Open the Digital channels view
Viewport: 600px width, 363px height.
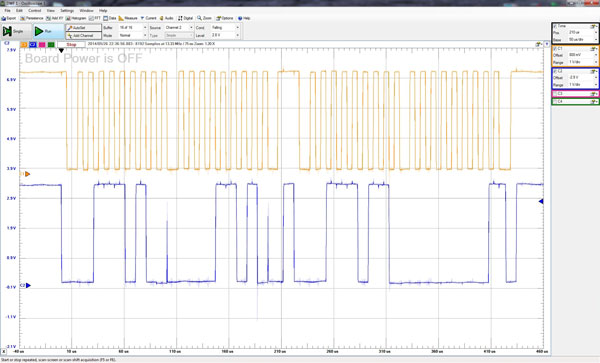tap(186, 18)
